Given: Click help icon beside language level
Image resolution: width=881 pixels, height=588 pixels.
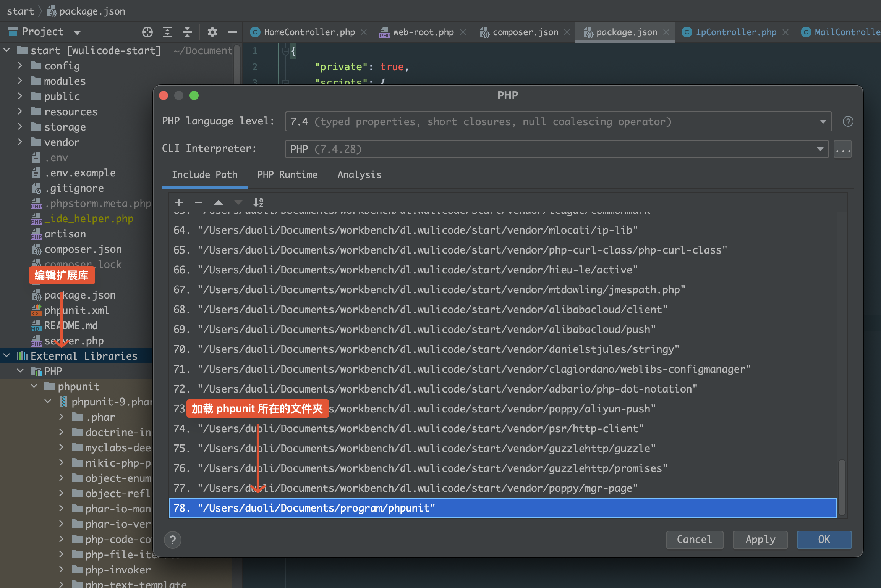Looking at the screenshot, I should click(848, 122).
